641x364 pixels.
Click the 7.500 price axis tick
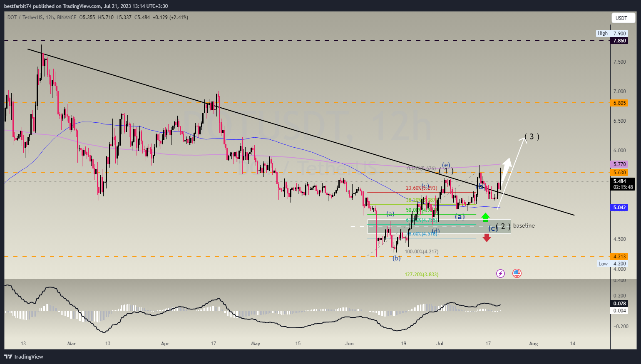pyautogui.click(x=619, y=62)
